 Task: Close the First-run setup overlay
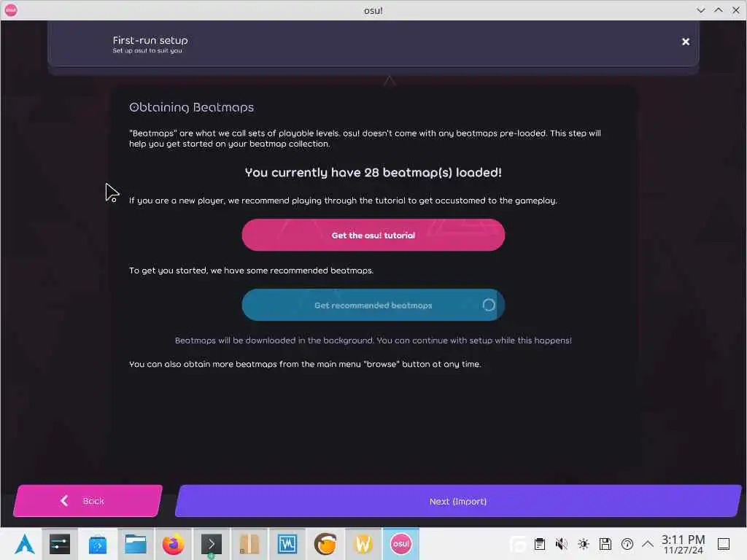(x=686, y=42)
